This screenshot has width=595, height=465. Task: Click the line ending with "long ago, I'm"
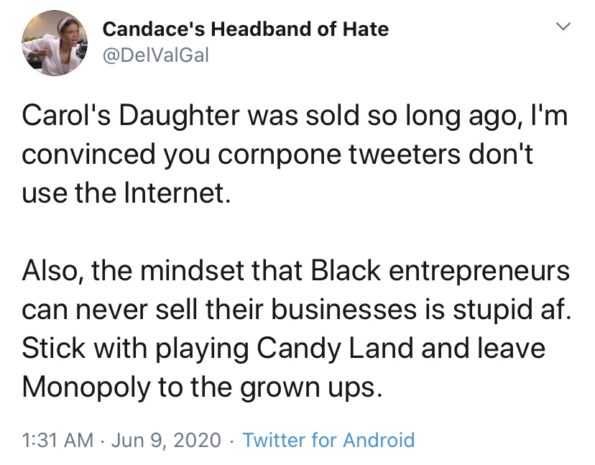pyautogui.click(x=295, y=116)
